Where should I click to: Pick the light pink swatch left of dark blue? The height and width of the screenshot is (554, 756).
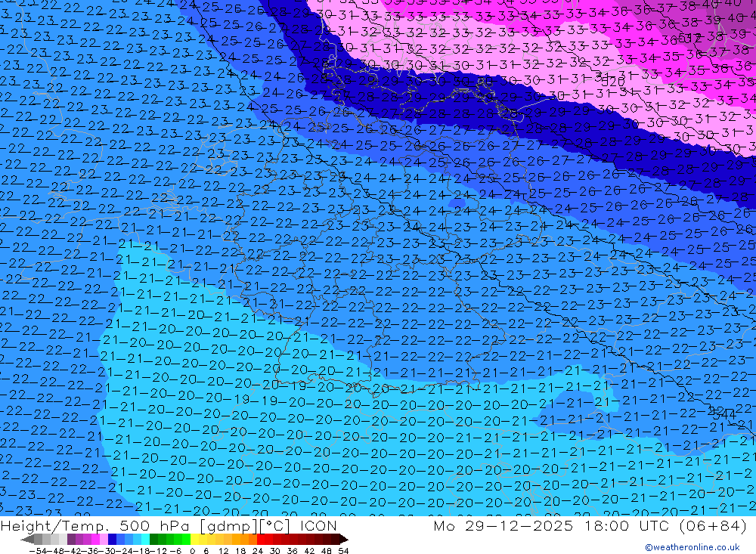(x=104, y=539)
